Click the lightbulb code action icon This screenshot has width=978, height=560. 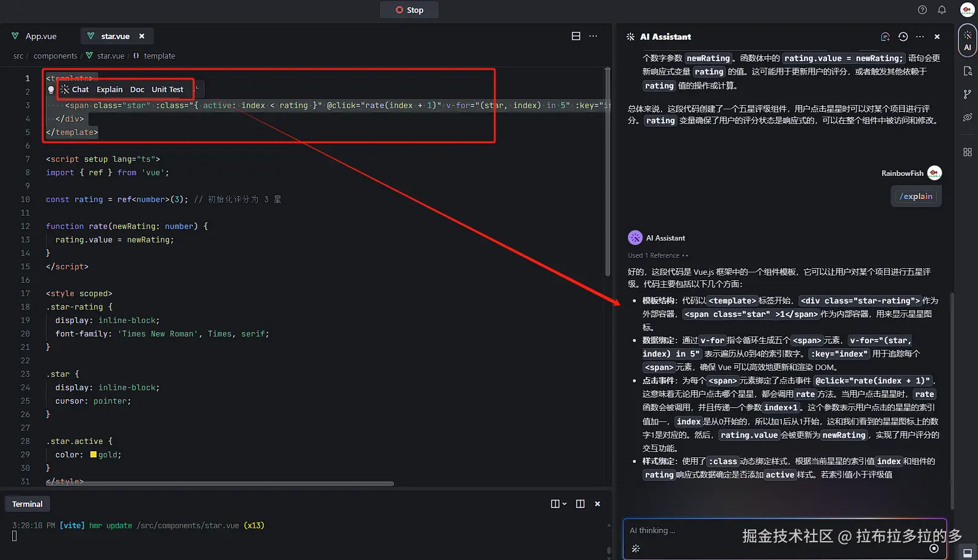click(x=51, y=90)
